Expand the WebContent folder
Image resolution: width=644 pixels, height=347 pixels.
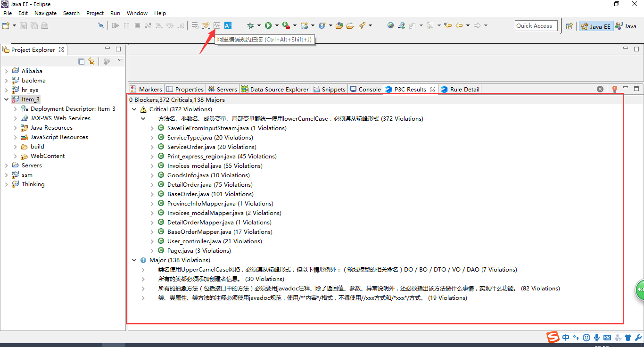[15, 156]
